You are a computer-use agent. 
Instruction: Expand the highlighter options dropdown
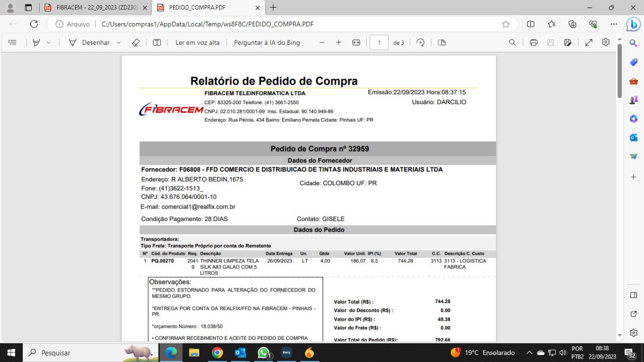(x=49, y=43)
